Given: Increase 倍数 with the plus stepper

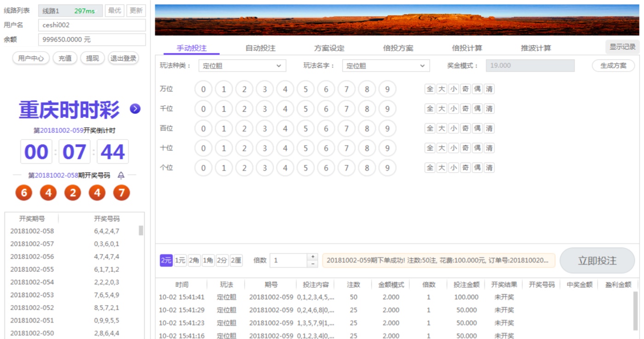Looking at the screenshot, I should point(313,257).
